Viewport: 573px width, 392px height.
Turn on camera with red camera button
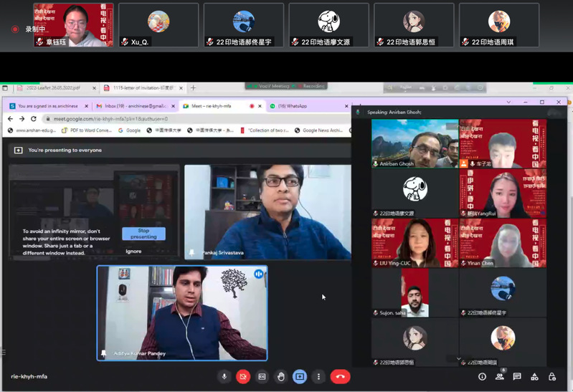(x=243, y=376)
